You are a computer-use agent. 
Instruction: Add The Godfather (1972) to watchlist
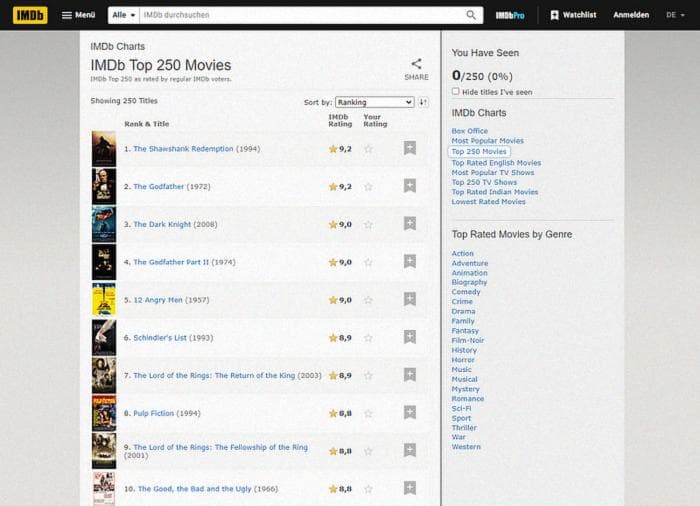pyautogui.click(x=410, y=185)
